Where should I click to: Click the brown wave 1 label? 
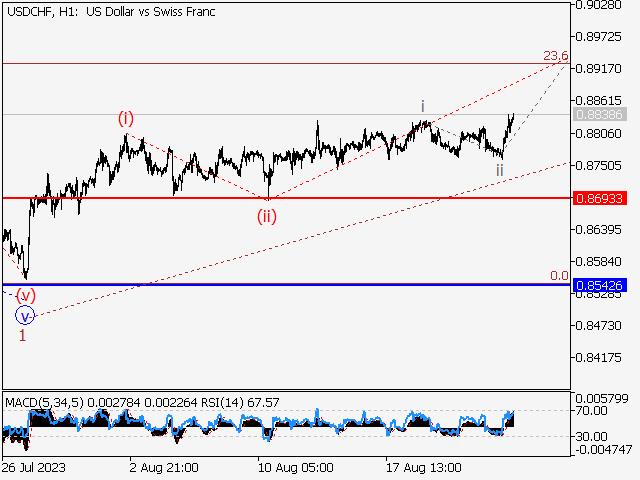pyautogui.click(x=22, y=336)
